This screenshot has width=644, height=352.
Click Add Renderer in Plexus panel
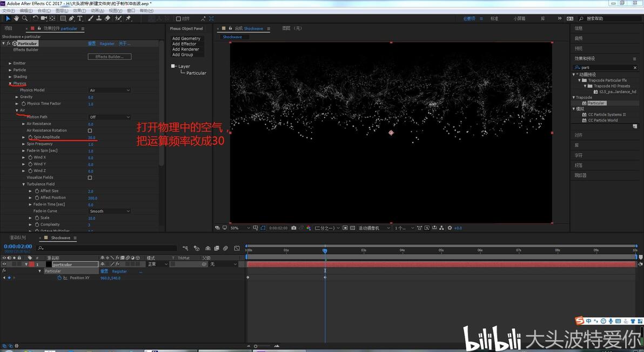[x=185, y=49]
